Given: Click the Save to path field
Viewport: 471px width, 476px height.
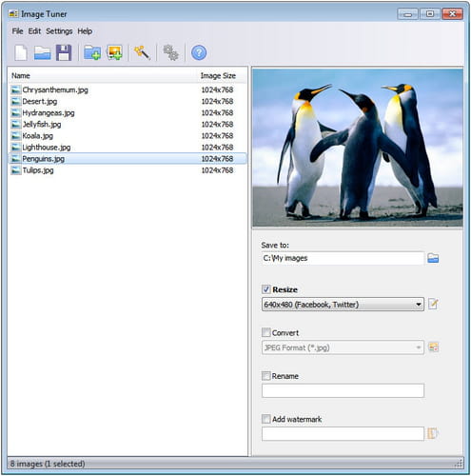Looking at the screenshot, I should (x=343, y=258).
